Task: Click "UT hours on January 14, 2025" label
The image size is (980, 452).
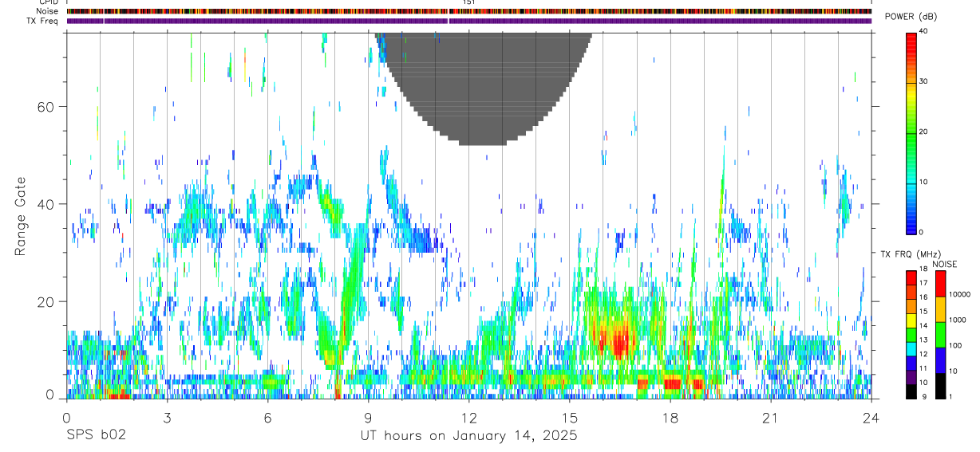Action: (x=468, y=435)
